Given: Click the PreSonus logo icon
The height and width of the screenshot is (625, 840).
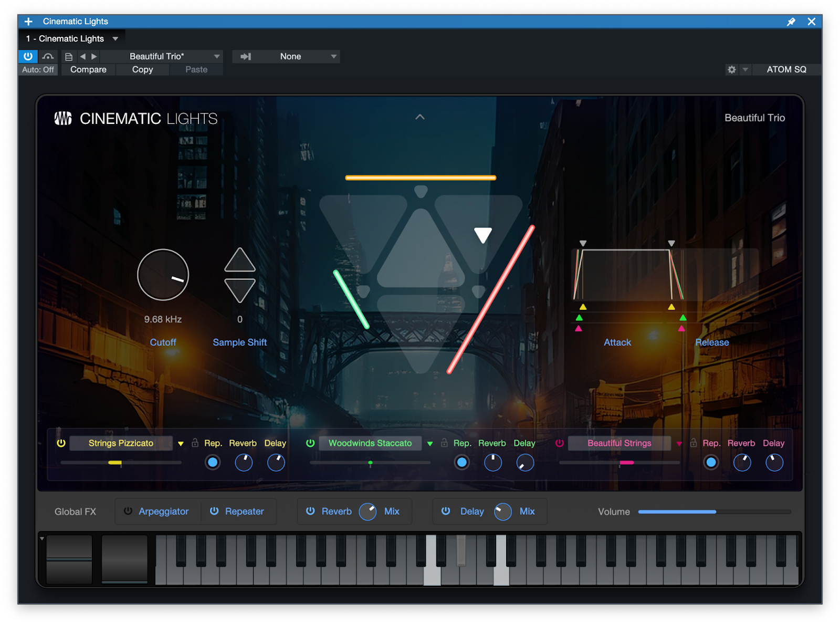Looking at the screenshot, I should [63, 119].
